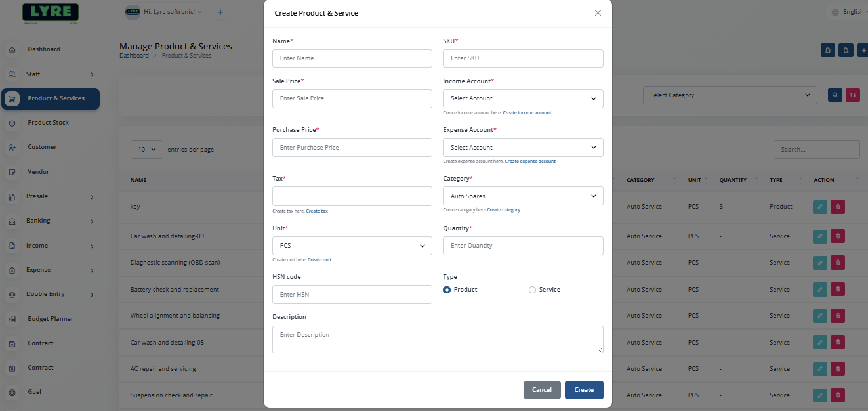Select the Service type radio button
This screenshot has height=411, width=868.
pyautogui.click(x=531, y=289)
